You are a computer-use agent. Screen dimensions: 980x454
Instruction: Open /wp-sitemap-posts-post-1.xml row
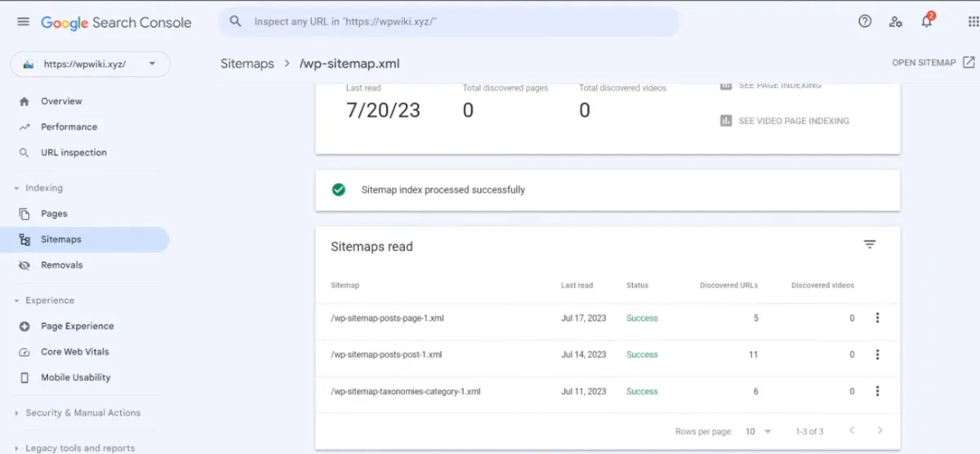(608, 354)
